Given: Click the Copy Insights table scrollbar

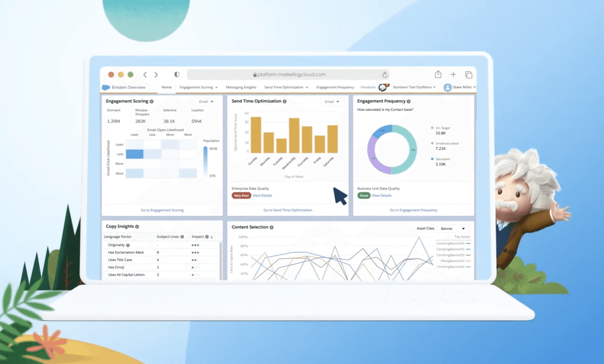Looking at the screenshot, I should (221, 261).
